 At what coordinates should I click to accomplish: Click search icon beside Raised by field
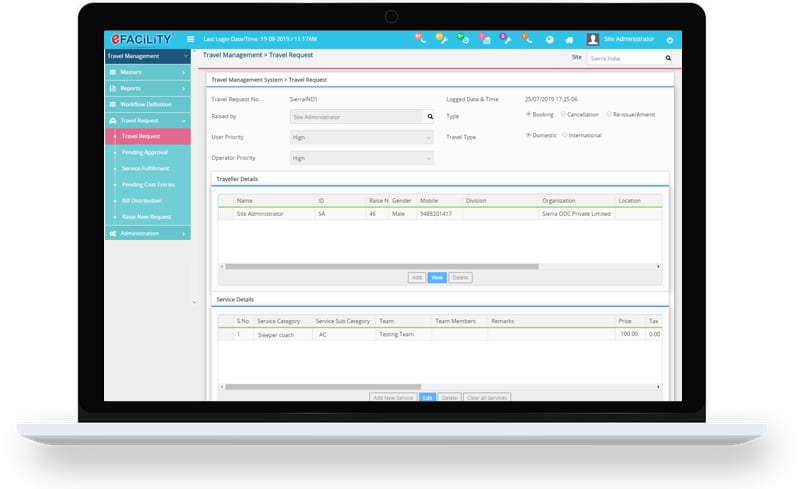[430, 116]
